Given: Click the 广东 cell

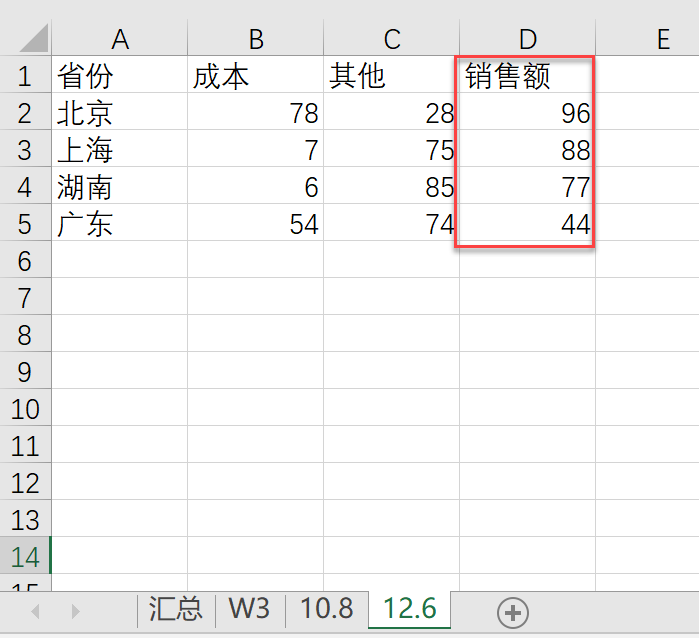Looking at the screenshot, I should point(119,223).
